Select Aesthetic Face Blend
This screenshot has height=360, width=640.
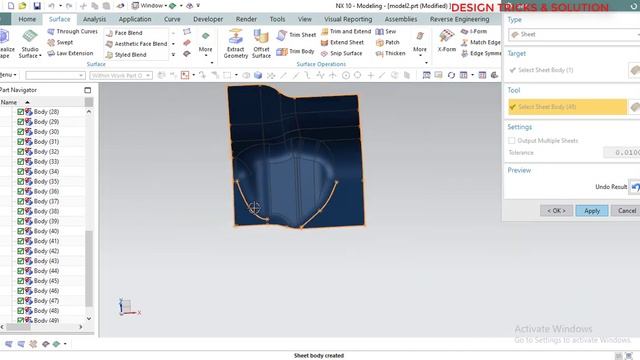(136, 44)
